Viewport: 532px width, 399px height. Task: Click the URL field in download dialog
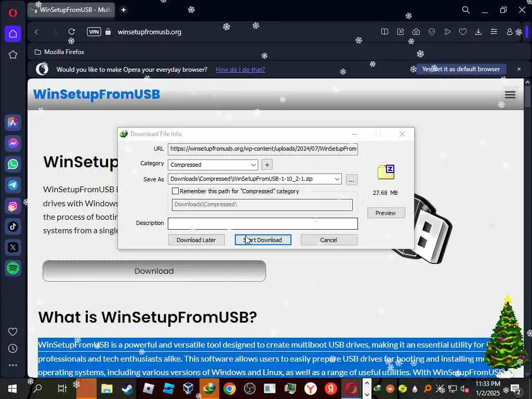(x=262, y=149)
